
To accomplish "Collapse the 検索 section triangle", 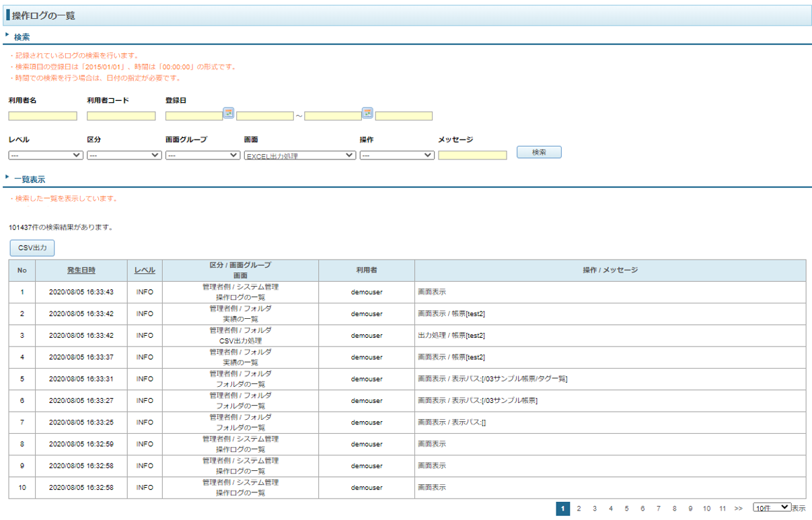I will [7, 34].
